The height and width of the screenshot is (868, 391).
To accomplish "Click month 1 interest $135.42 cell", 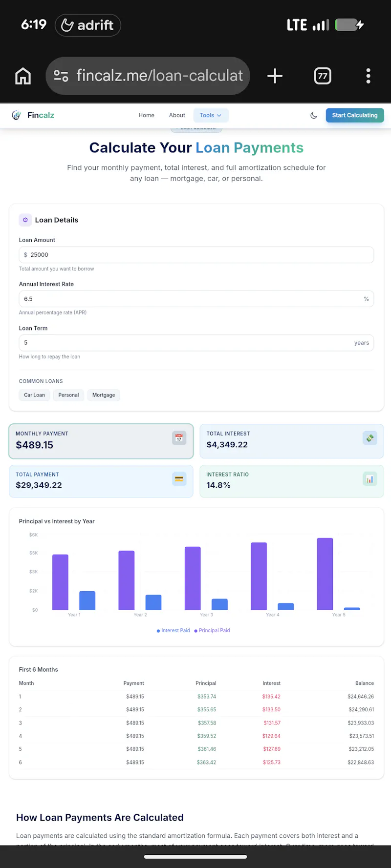I will (x=271, y=697).
